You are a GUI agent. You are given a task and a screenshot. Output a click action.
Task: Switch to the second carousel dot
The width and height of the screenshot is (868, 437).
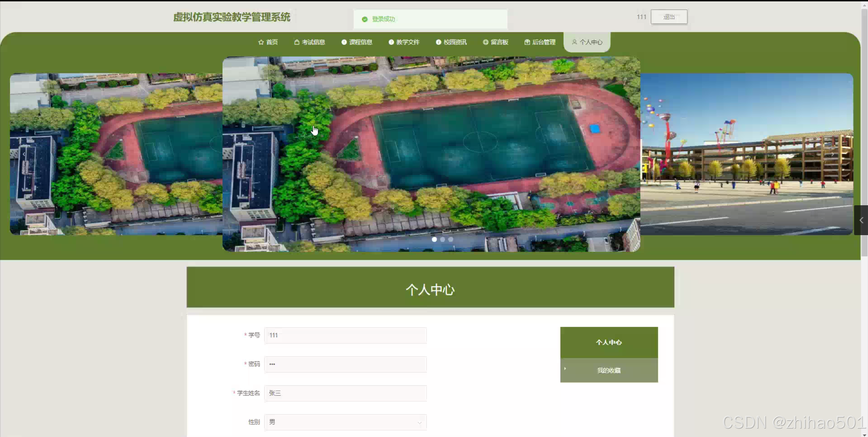(x=442, y=240)
